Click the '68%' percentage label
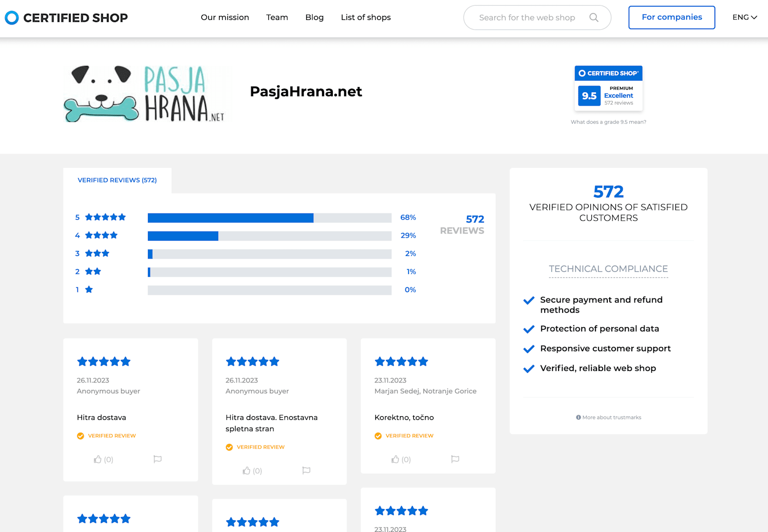The image size is (768, 532). 408,218
